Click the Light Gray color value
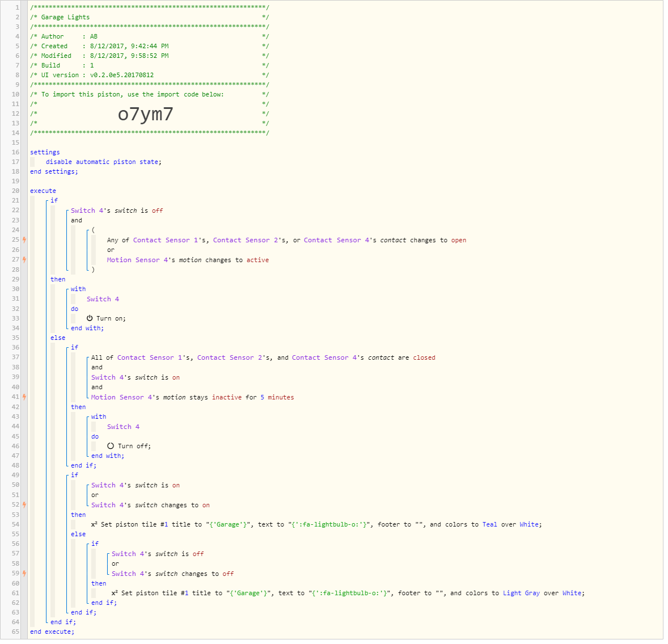 coord(521,595)
